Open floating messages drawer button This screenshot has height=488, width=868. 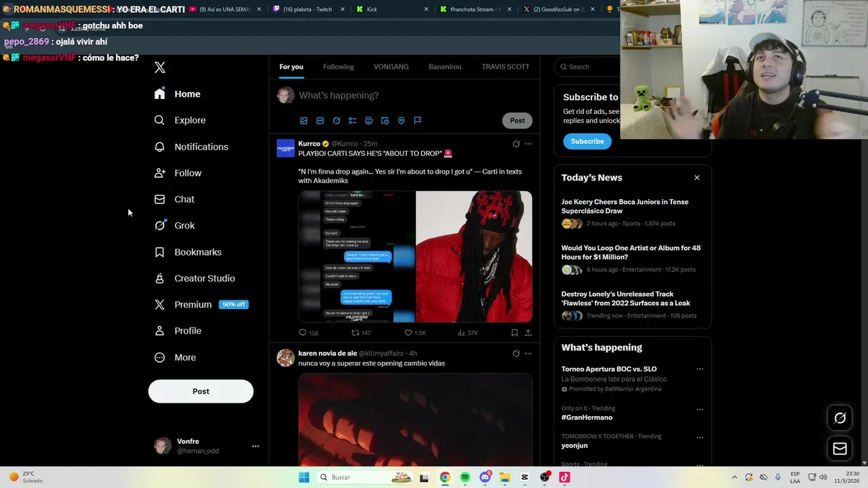pos(840,449)
